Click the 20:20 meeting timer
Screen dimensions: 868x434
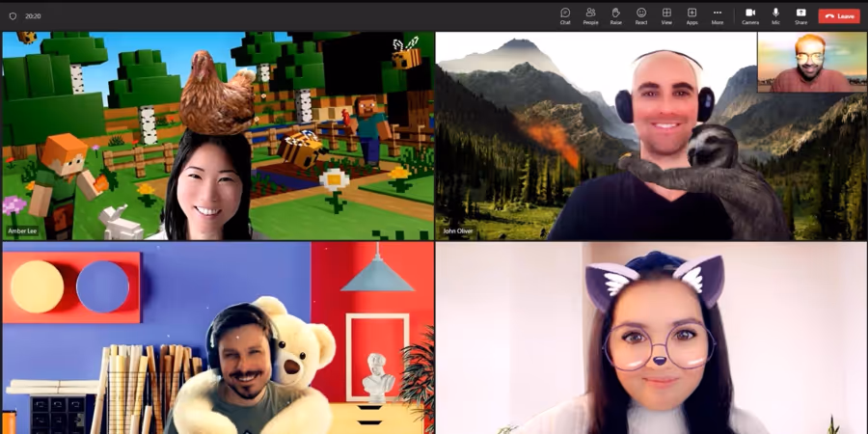[x=33, y=16]
